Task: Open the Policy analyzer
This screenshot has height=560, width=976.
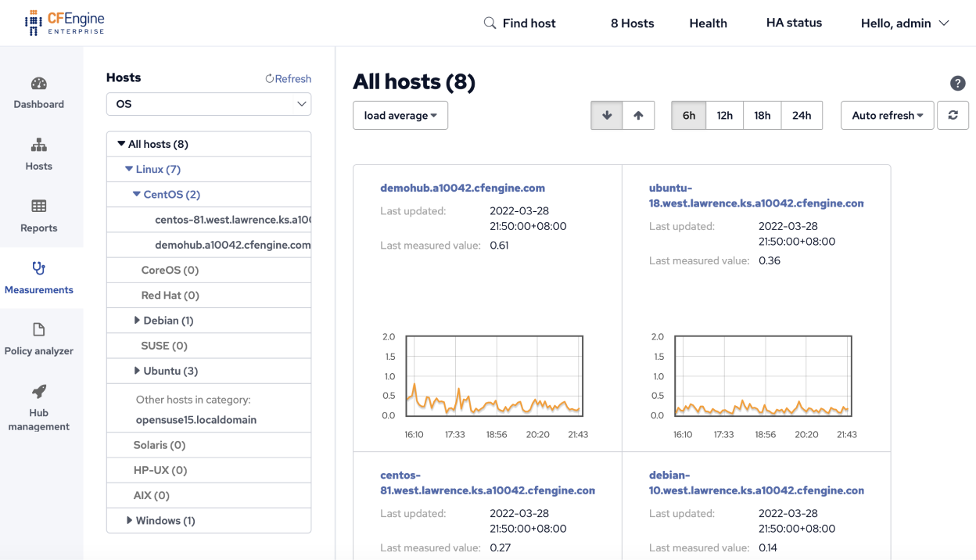Action: pos(38,340)
